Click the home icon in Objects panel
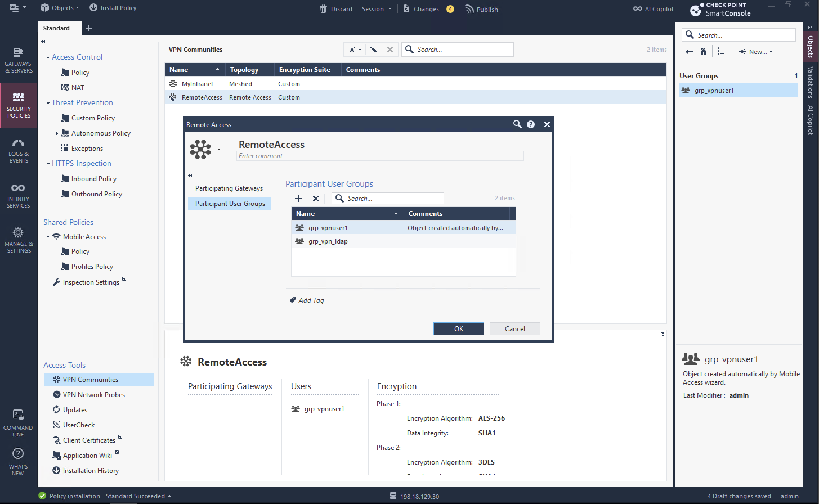819x504 pixels. [x=703, y=52]
